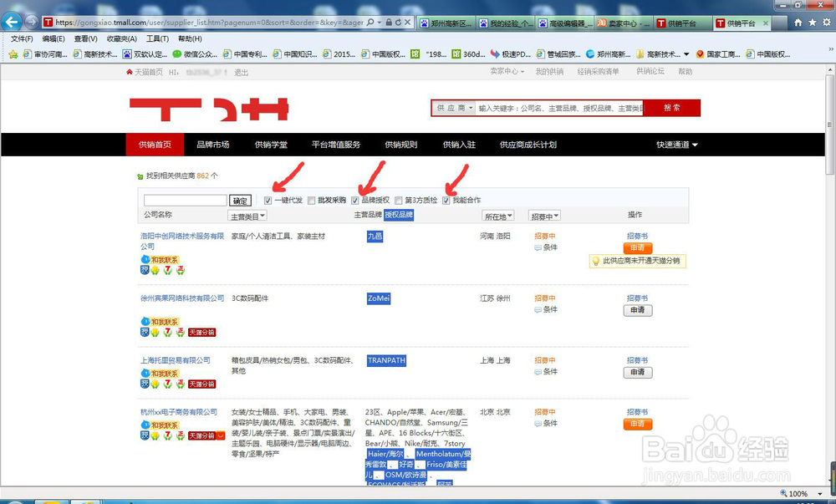Expand the 高新技术 bookmark folder arrow

(x=686, y=54)
